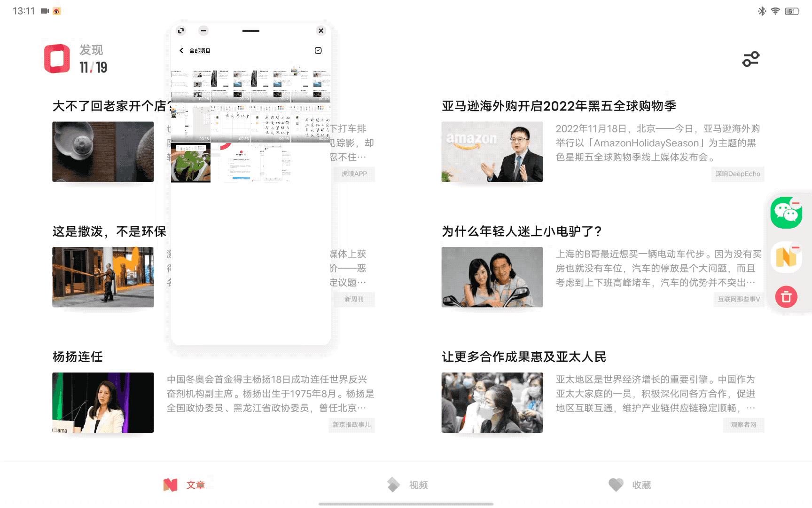Select the masked audience thumbnail
This screenshot has height=508, width=812.
pyautogui.click(x=492, y=403)
